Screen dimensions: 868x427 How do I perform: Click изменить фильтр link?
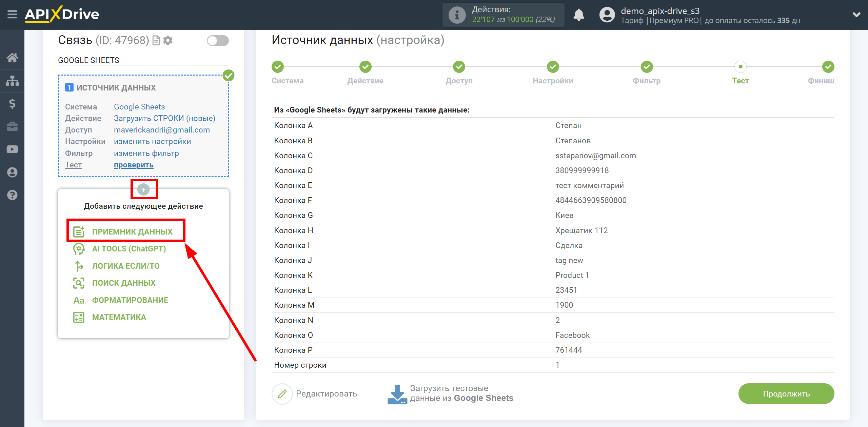point(146,153)
